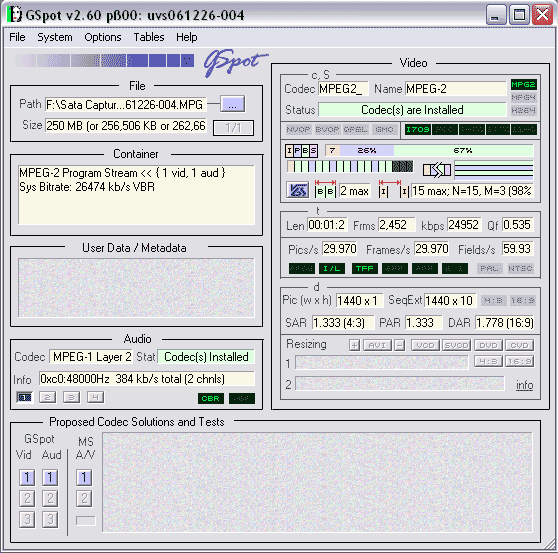Image resolution: width=558 pixels, height=553 pixels.
Task: Click the I/L interlaced indicator
Action: 332,268
